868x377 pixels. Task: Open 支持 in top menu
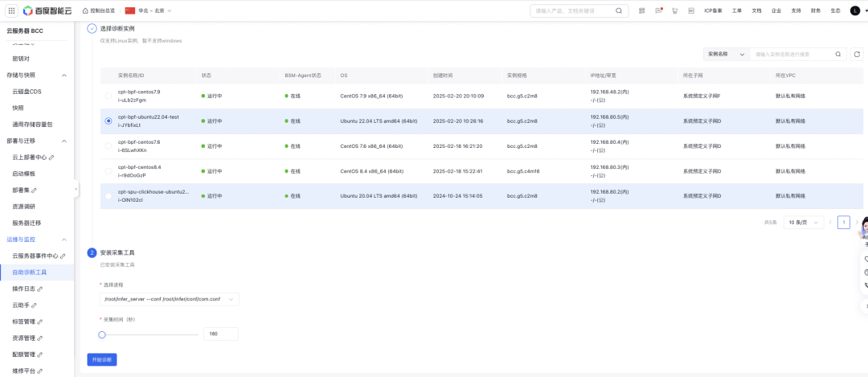pyautogui.click(x=796, y=10)
